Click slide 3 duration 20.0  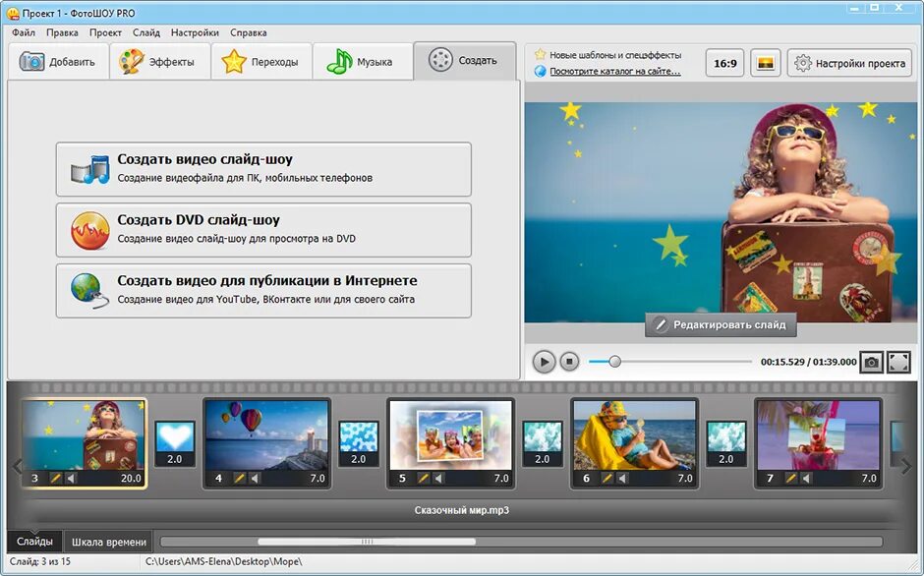131,478
